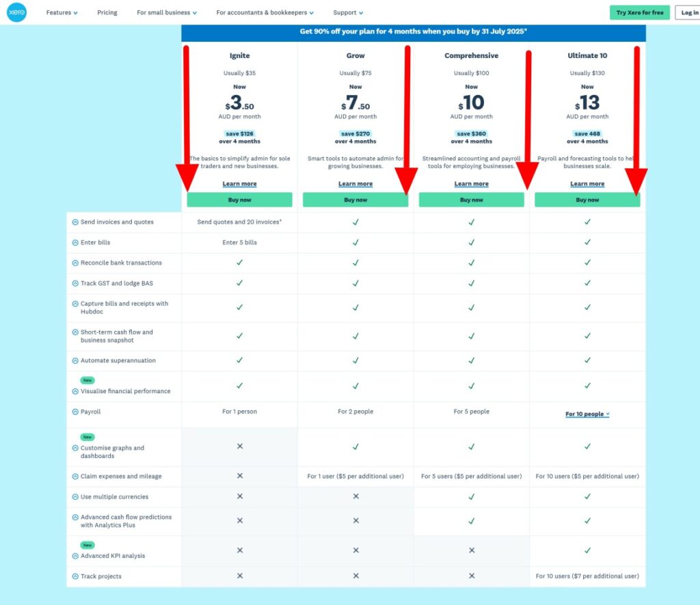The width and height of the screenshot is (700, 605).
Task: Click 'Buy now' for the Ultimate 10 plan
Action: pyautogui.click(x=587, y=200)
